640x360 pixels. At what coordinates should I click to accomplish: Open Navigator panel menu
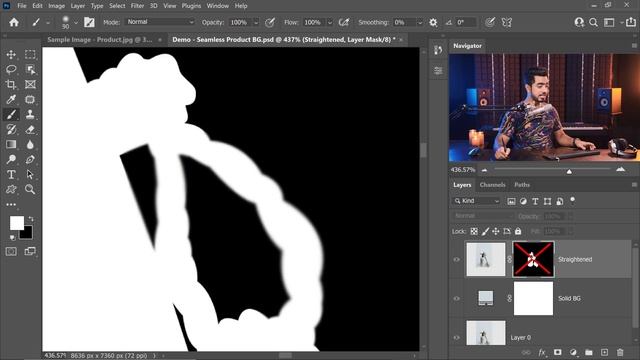coord(634,46)
